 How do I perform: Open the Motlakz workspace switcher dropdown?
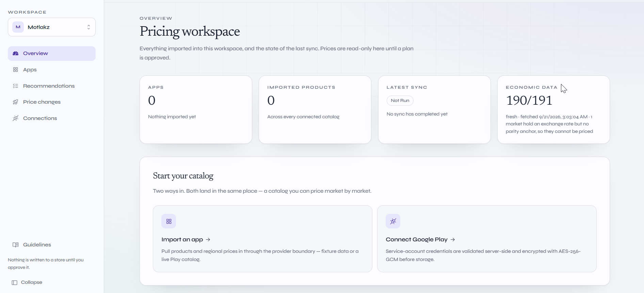(x=52, y=27)
